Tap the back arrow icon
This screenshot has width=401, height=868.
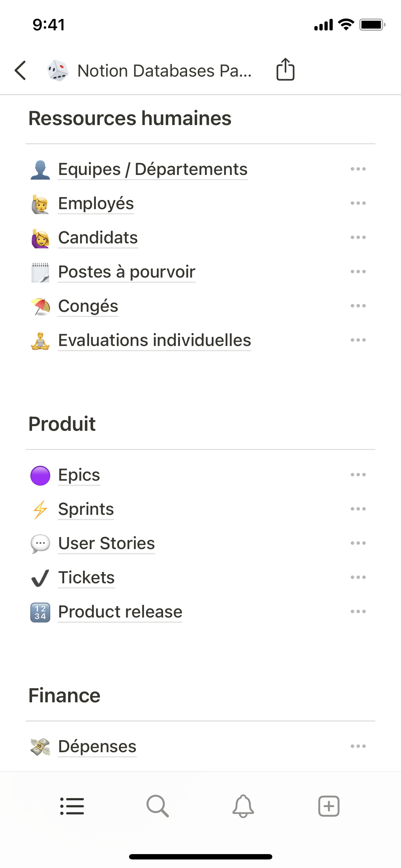click(x=21, y=70)
